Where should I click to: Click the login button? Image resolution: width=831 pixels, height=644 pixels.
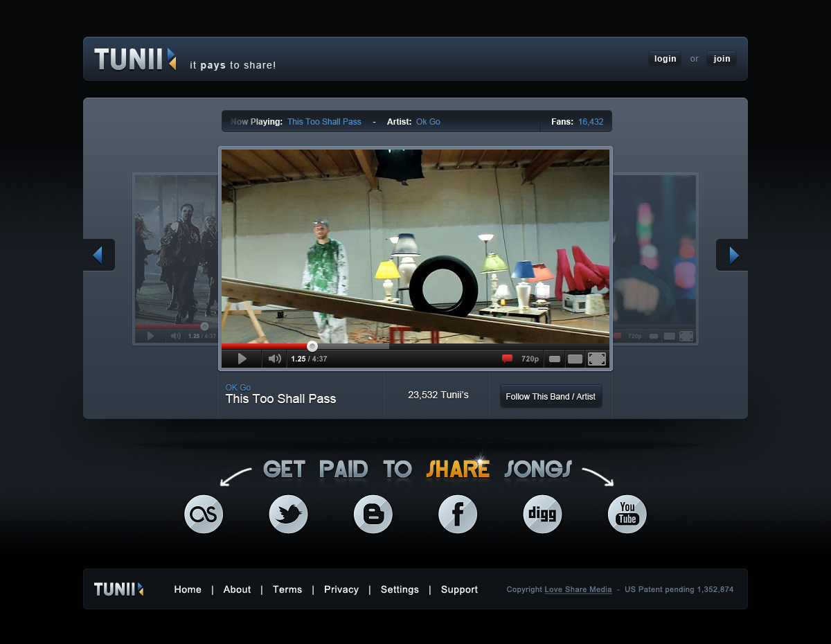click(665, 59)
